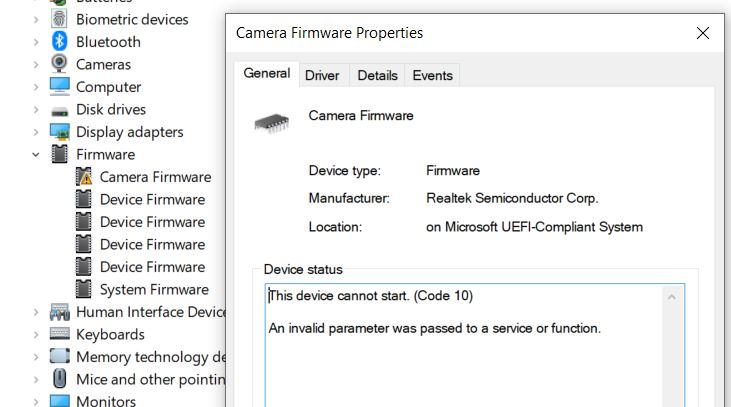Expand the Human Interface Devices node
The image size is (731, 407).
[36, 312]
